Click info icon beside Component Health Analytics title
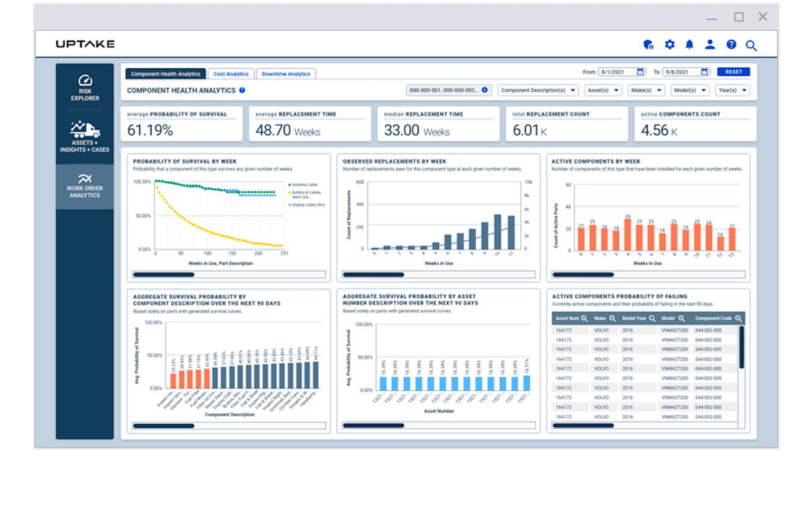 242,90
